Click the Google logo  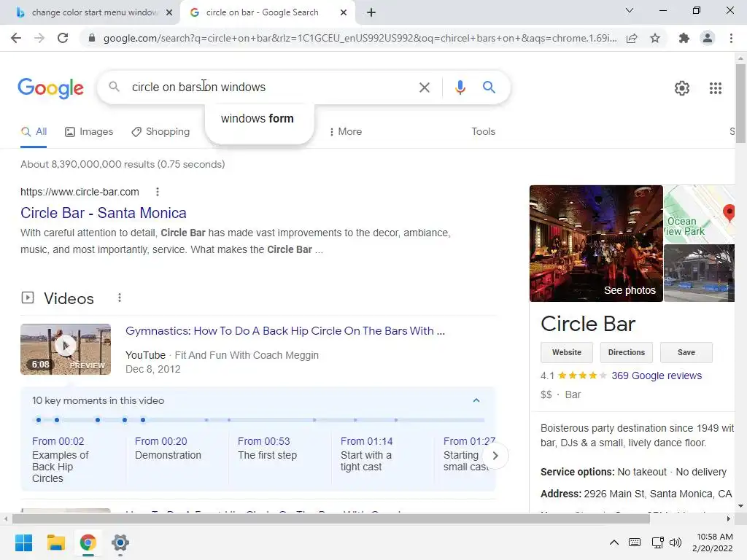point(50,88)
